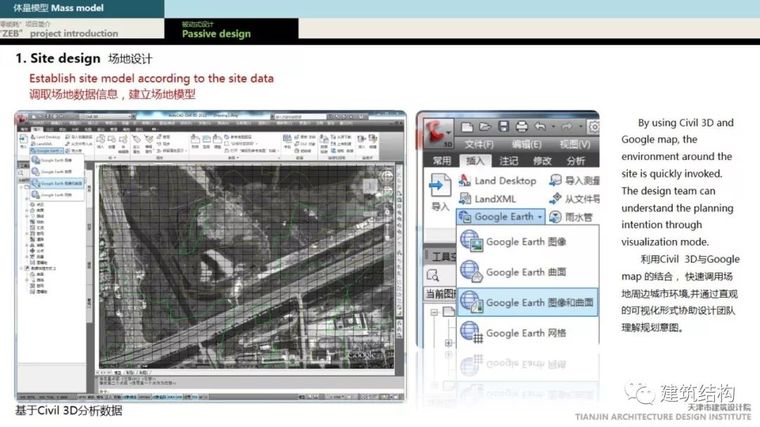Open the workspace dropdown in full window title bar

pos(108,116)
